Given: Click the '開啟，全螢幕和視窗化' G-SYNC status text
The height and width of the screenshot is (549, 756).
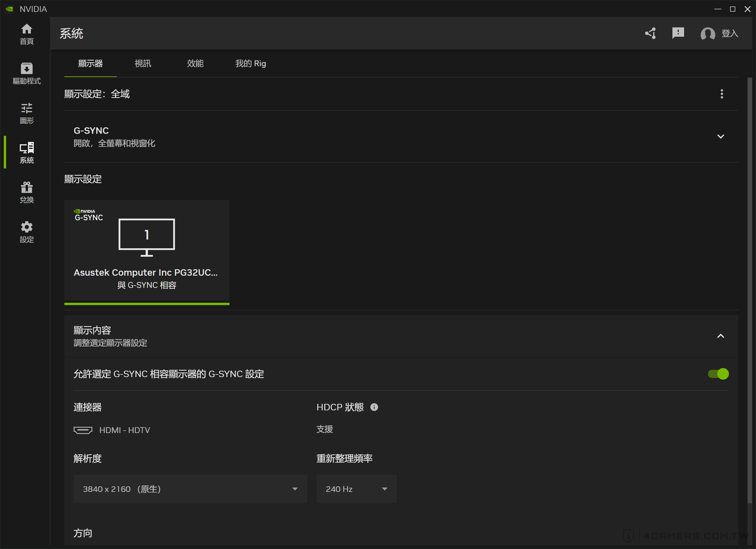Looking at the screenshot, I should point(114,143).
